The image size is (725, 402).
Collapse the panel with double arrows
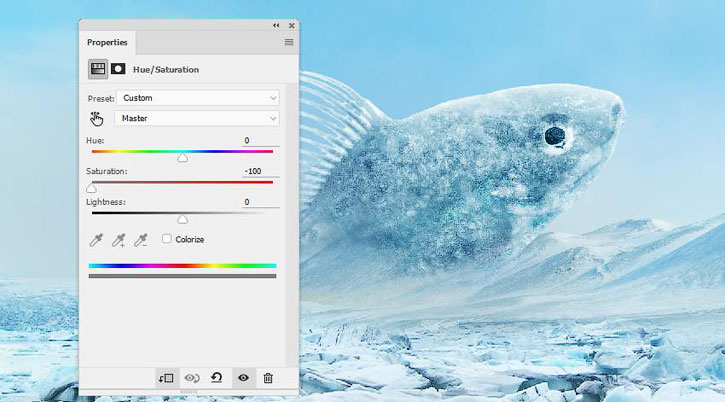coord(276,25)
